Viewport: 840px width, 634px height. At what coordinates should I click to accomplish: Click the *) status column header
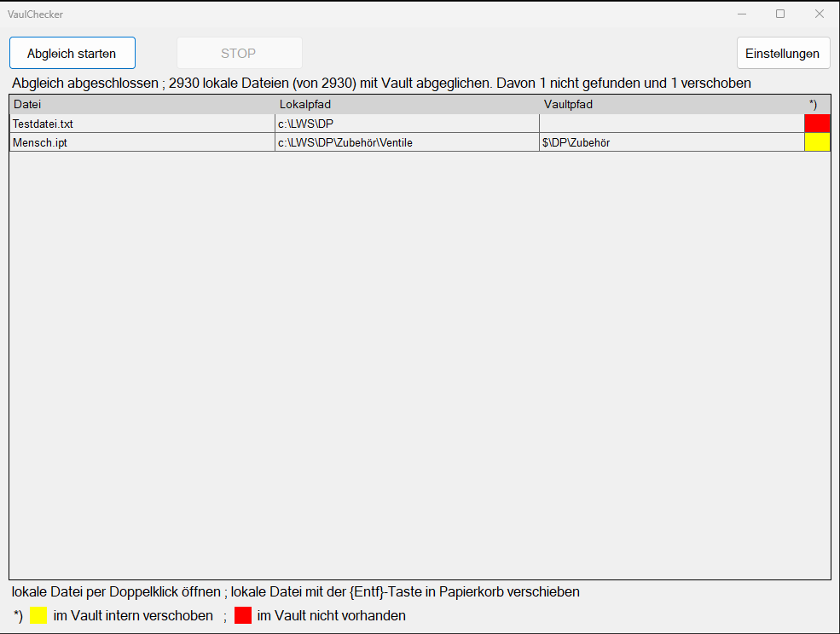point(817,105)
